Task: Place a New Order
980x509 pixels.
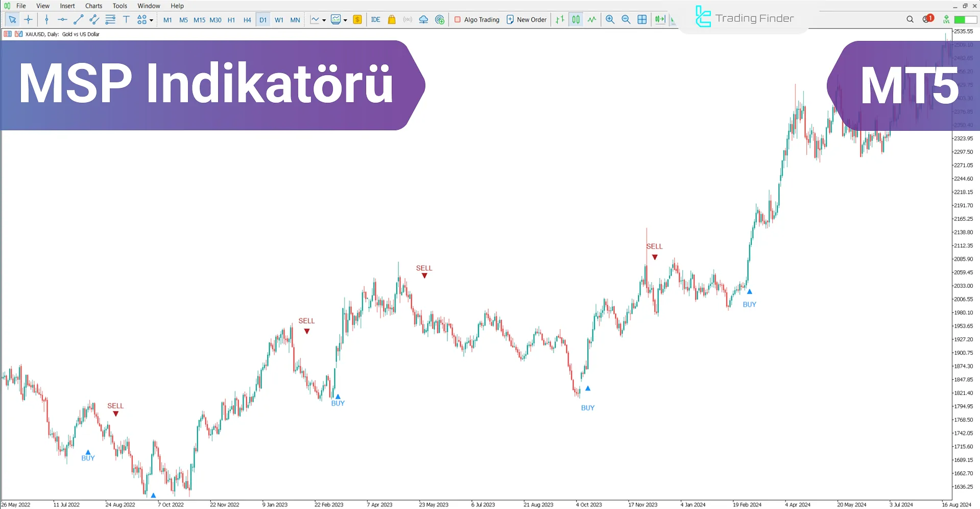Action: coord(526,19)
